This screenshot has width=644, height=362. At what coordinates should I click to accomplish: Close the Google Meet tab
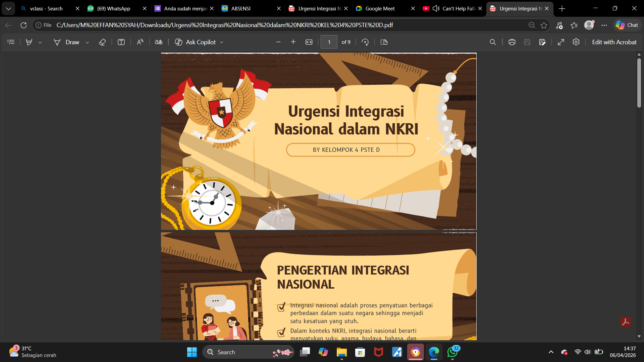413,8
